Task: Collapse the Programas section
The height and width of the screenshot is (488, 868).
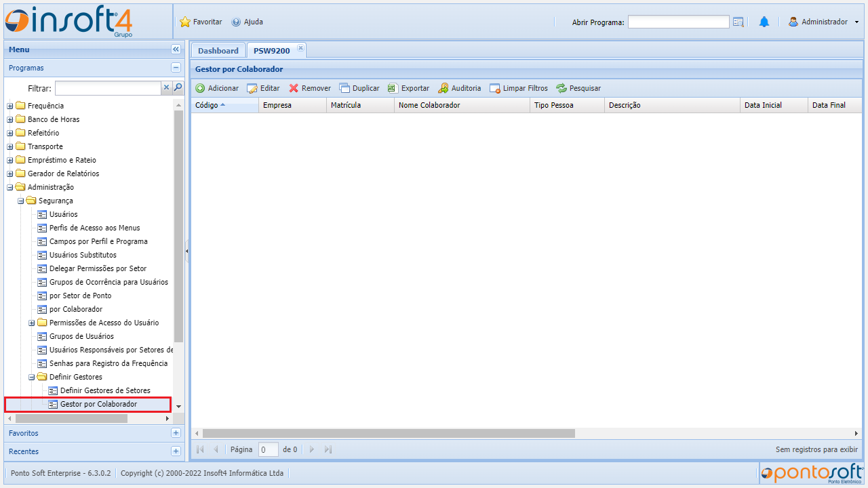Action: tap(176, 68)
